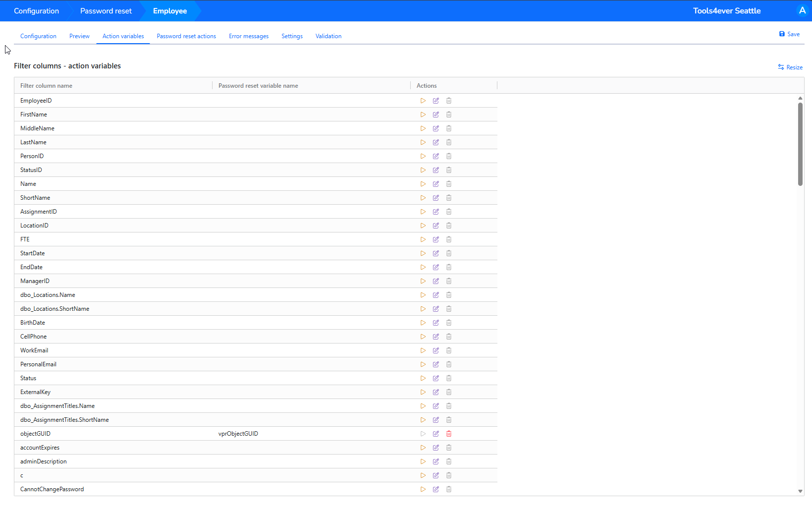Open the Password reset actions tab
The image size is (812, 514).
click(x=186, y=36)
